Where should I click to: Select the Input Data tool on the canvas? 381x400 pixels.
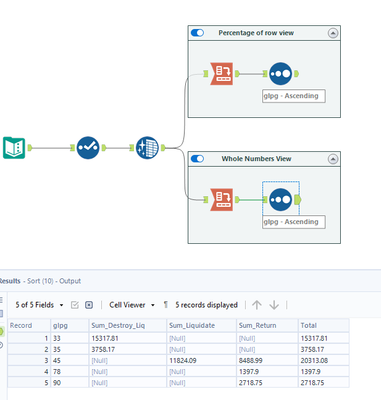14,148
